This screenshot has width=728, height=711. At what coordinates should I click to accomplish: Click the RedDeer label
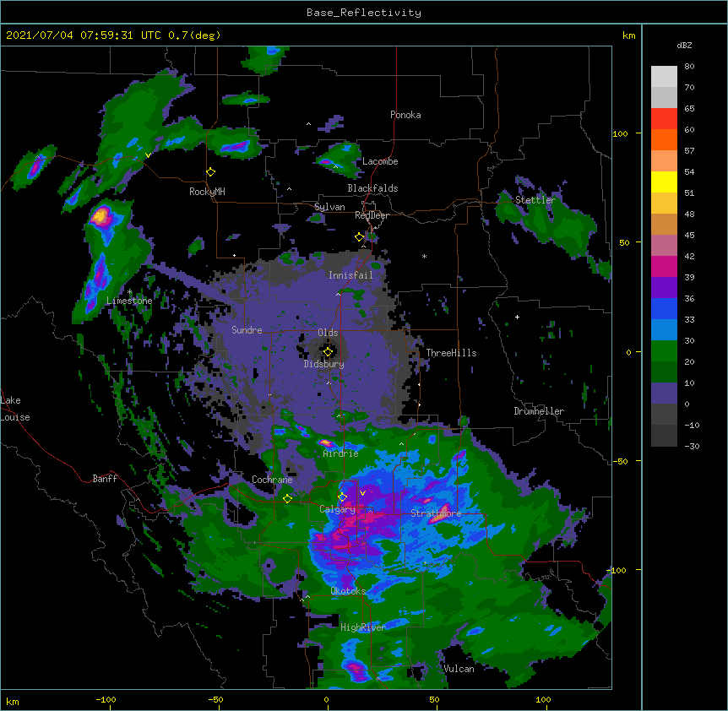(372, 215)
